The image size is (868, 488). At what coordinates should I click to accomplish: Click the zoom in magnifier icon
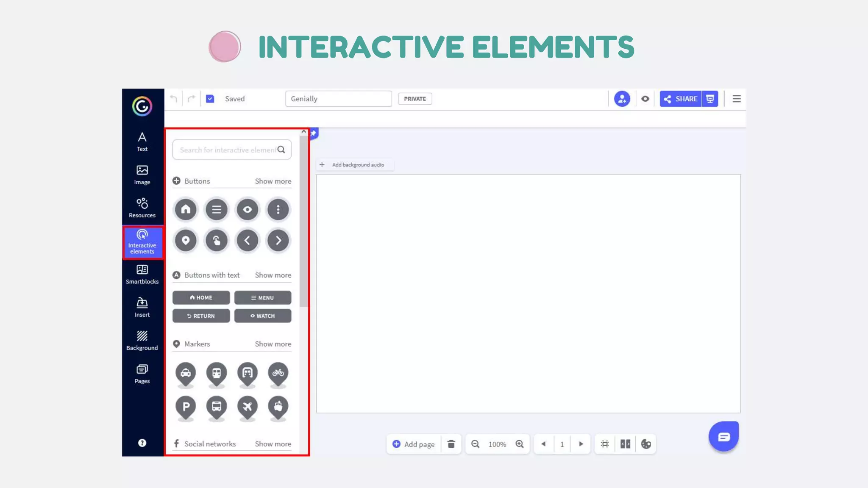(x=520, y=444)
